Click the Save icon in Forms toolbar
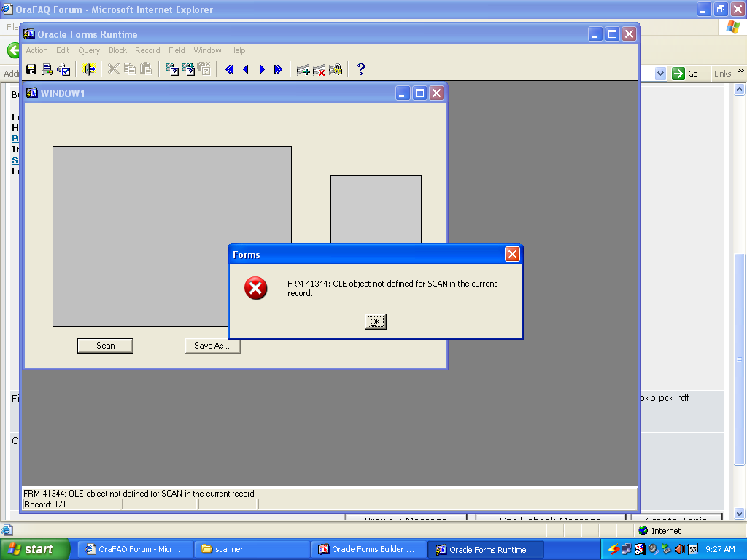Image resolution: width=747 pixels, height=560 pixels. click(31, 69)
